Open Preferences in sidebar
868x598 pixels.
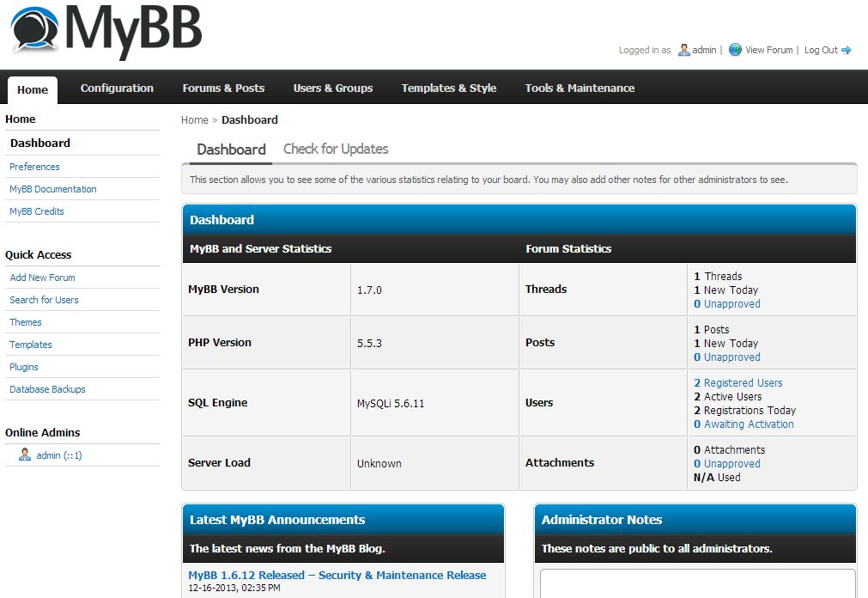pyautogui.click(x=34, y=167)
